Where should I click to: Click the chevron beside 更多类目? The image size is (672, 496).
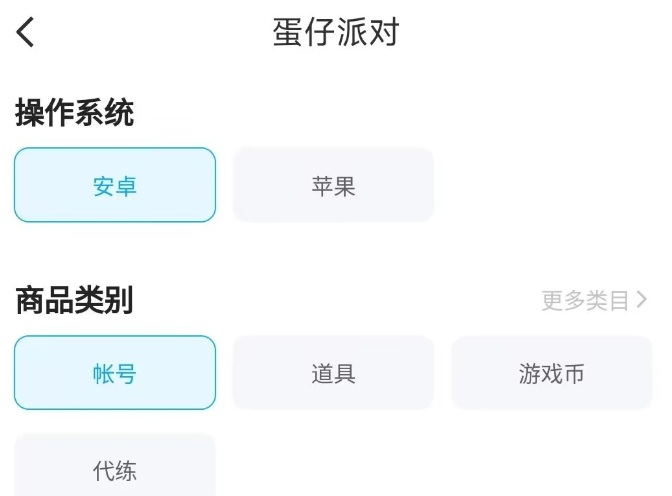pyautogui.click(x=642, y=300)
